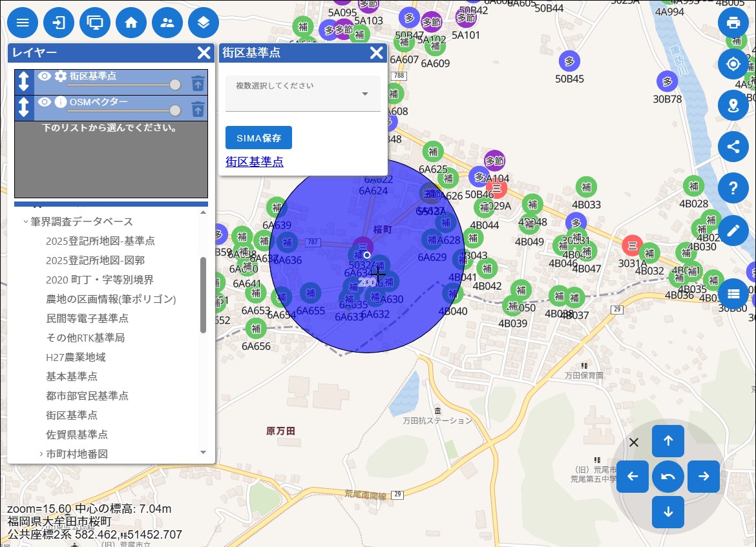Open settings gear for 街区基準点 layer
The image size is (756, 547).
(61, 76)
